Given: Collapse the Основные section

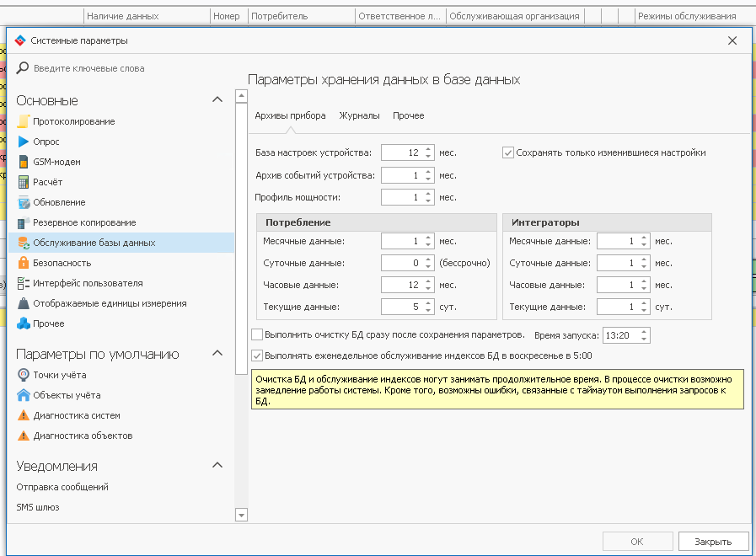Looking at the screenshot, I should (x=217, y=100).
